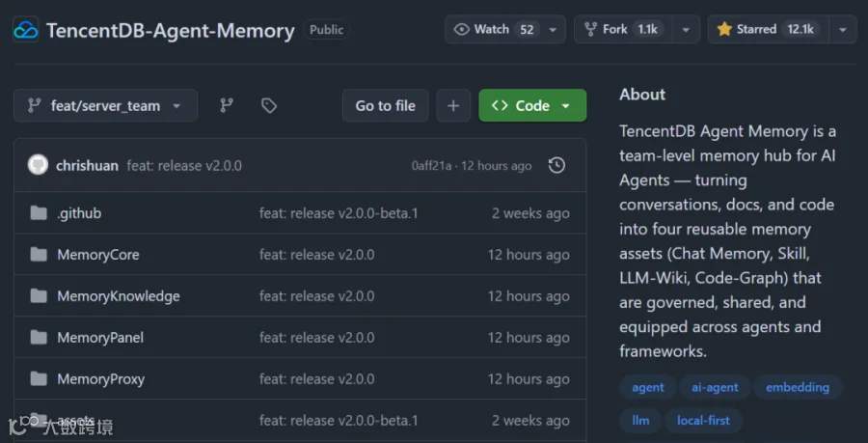Open the green Code dropdown

coord(532,105)
